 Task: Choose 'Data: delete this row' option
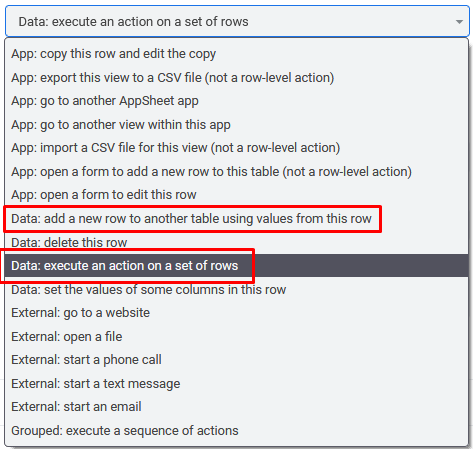pyautogui.click(x=236, y=242)
